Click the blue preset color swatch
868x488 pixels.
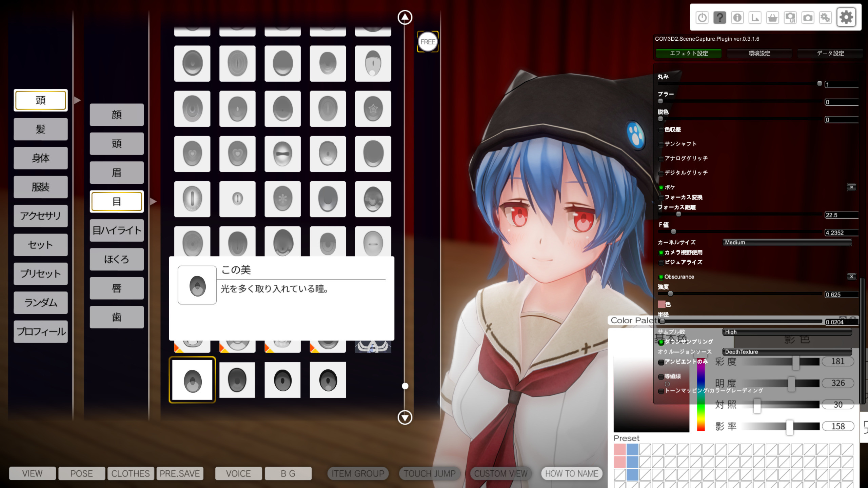pyautogui.click(x=632, y=449)
